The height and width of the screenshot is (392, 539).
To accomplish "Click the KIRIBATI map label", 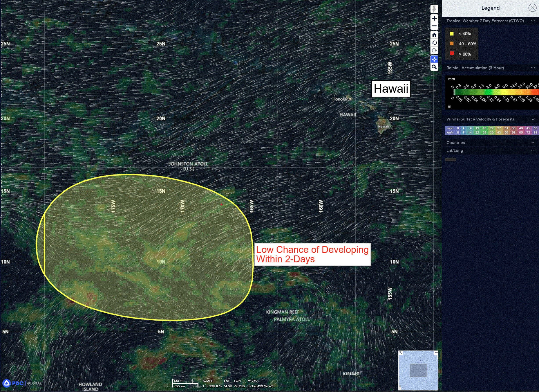I will point(352,374).
